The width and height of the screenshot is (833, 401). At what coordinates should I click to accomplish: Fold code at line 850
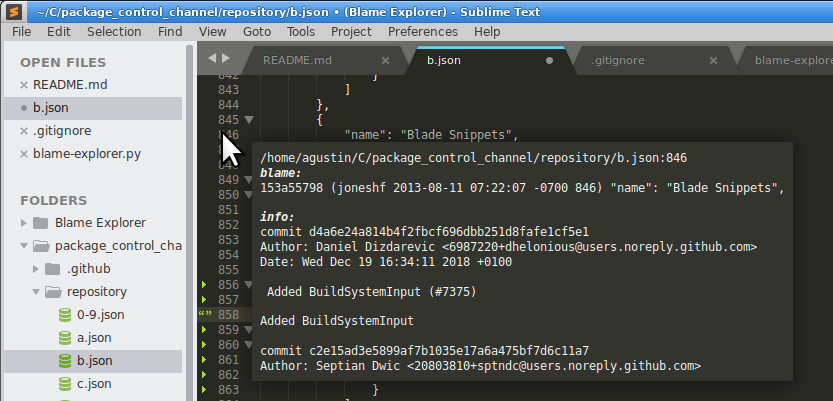tap(249, 195)
